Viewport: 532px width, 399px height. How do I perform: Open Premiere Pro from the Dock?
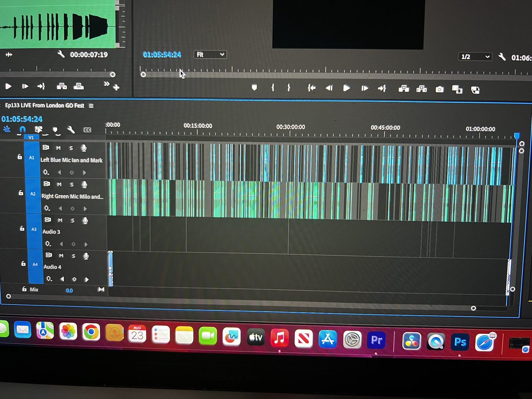coord(376,340)
